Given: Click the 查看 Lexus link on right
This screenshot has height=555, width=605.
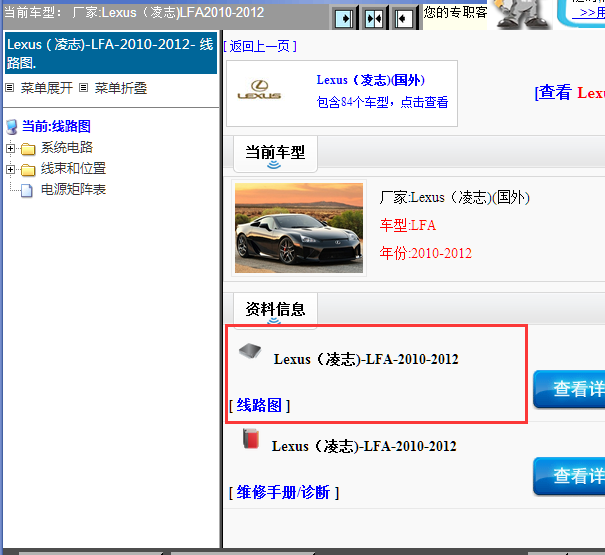Looking at the screenshot, I should coord(570,93).
